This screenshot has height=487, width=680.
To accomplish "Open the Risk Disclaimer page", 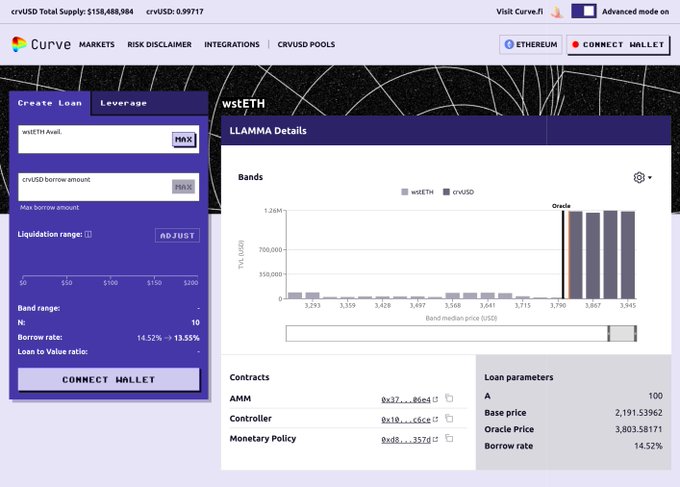I will 159,44.
